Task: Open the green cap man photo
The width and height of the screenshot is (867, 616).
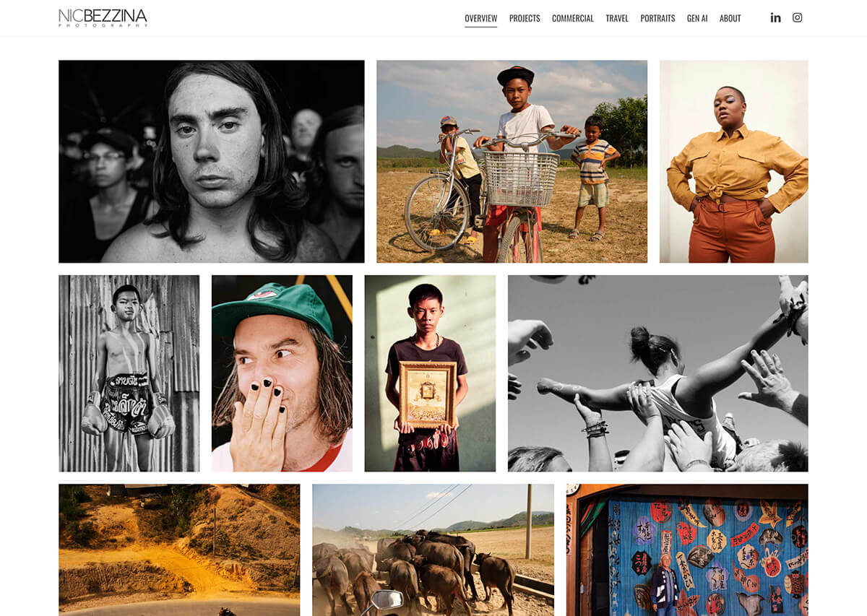Action: pos(282,373)
